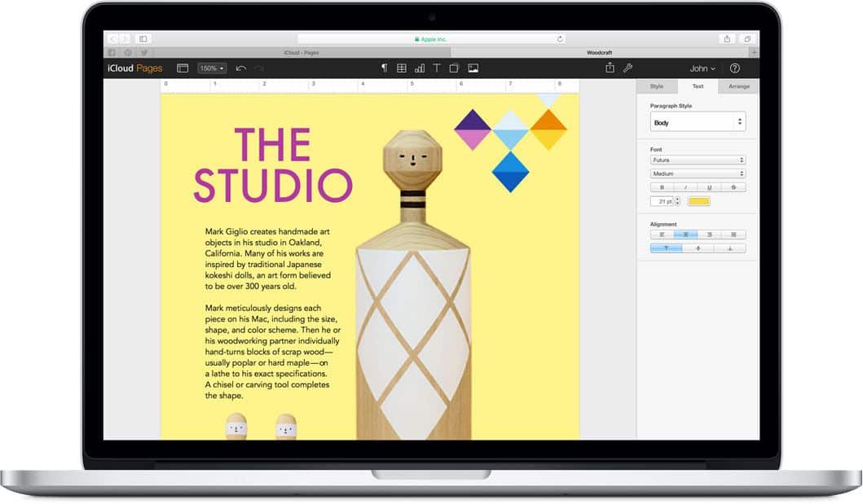Insert an image from toolbar
Image resolution: width=863 pixels, height=504 pixels.
coord(473,68)
